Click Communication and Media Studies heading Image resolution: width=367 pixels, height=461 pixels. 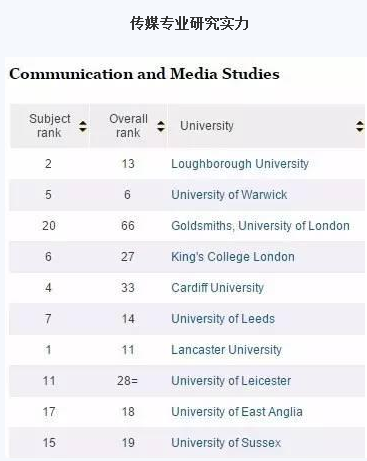point(144,74)
